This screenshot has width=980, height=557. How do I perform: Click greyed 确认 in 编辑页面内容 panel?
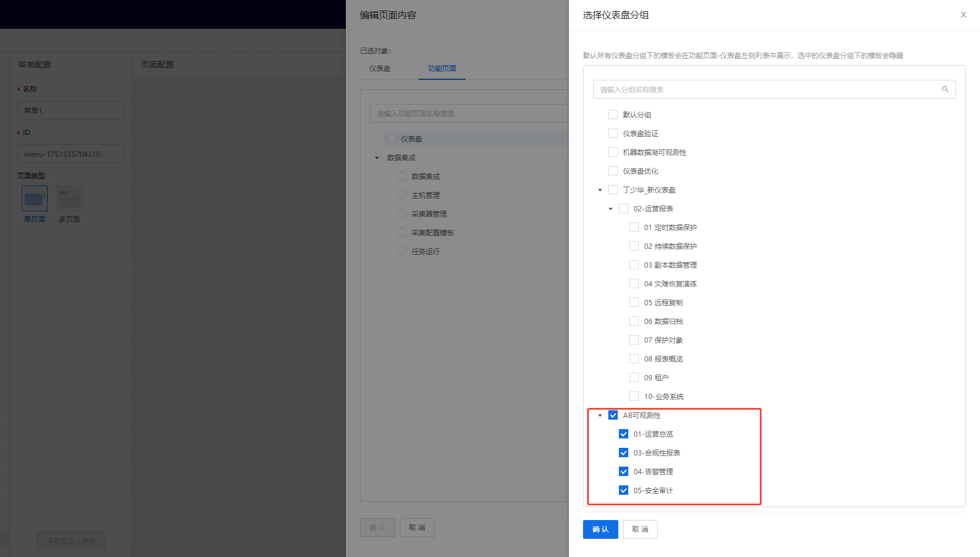coord(377,528)
